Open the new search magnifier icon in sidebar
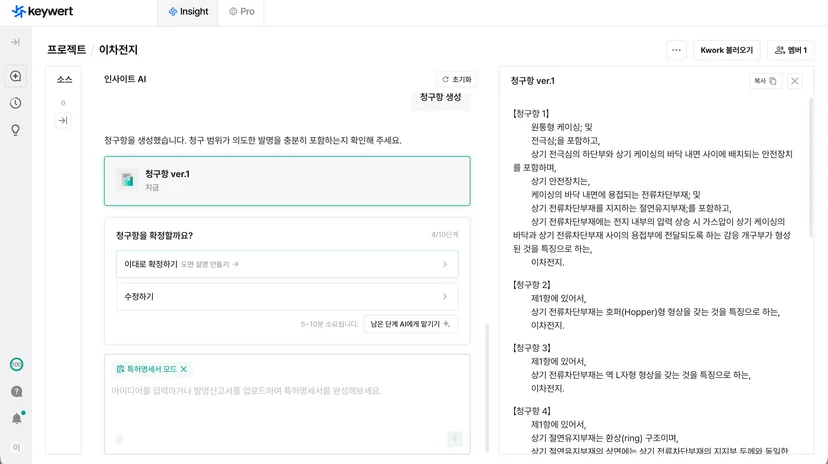828x464 pixels. [x=15, y=76]
